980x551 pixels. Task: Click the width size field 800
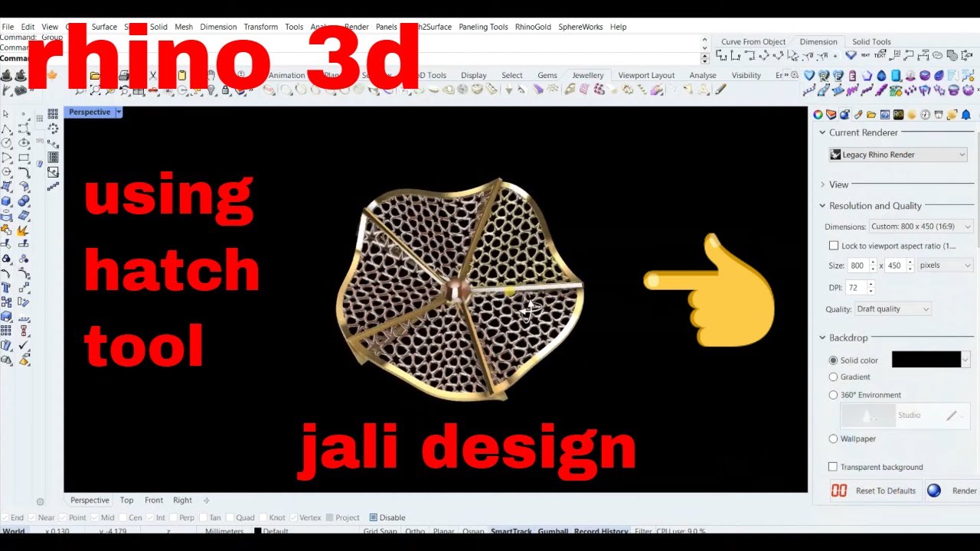coord(857,266)
